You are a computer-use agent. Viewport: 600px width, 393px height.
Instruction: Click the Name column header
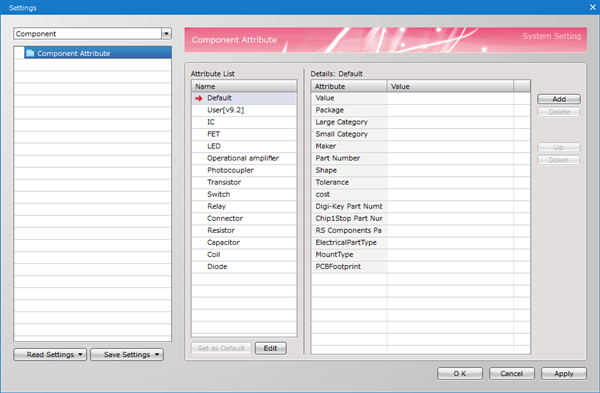click(x=244, y=86)
